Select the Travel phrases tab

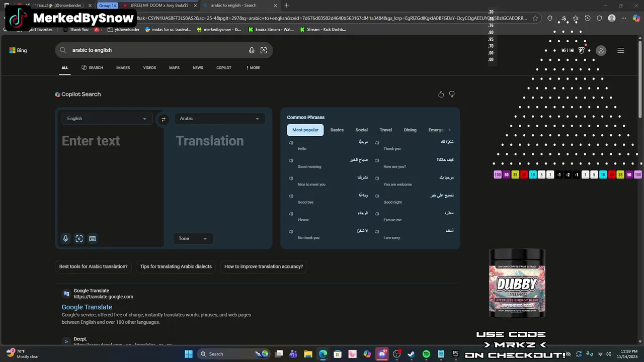(x=386, y=130)
